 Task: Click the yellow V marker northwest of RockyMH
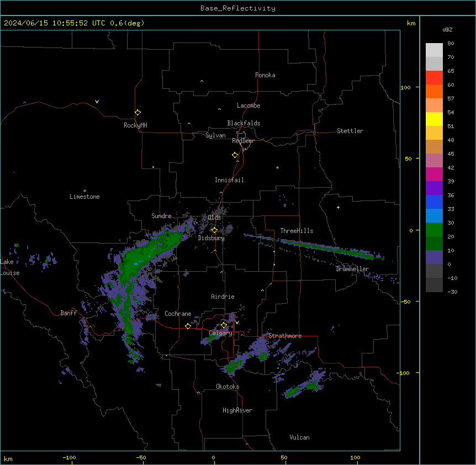97,102
